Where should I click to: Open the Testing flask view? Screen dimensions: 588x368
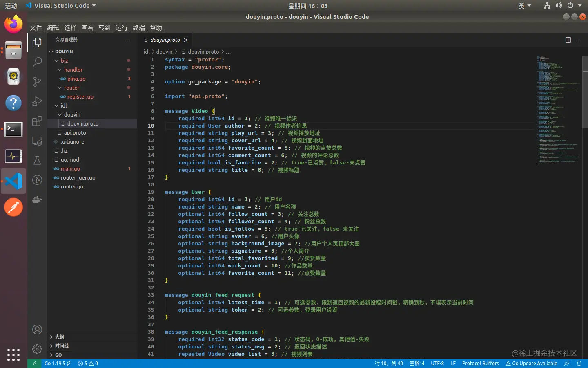(x=37, y=160)
